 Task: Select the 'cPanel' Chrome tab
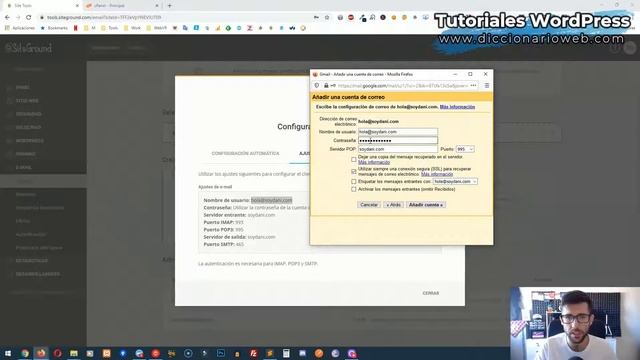pos(122,6)
